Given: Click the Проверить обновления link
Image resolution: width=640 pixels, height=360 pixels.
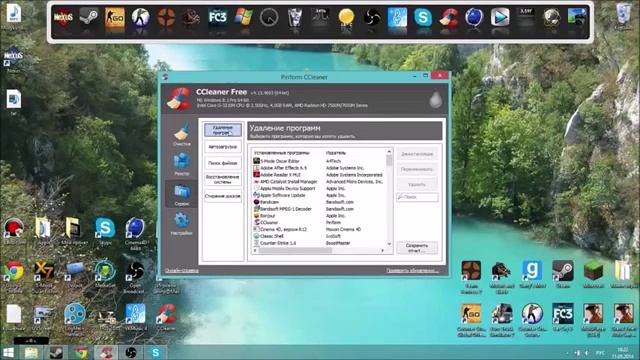Looking at the screenshot, I should point(413,270).
